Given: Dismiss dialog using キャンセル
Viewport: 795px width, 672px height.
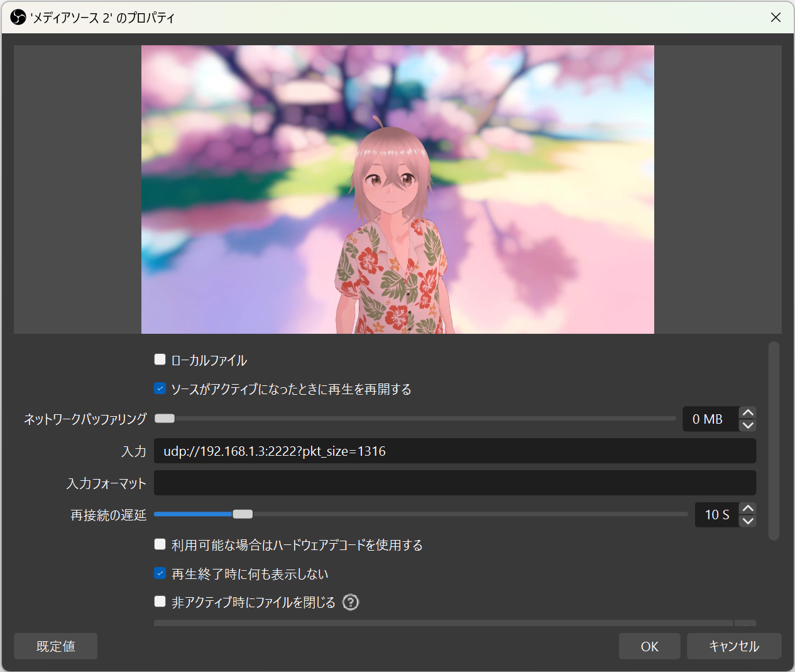Looking at the screenshot, I should 734,646.
